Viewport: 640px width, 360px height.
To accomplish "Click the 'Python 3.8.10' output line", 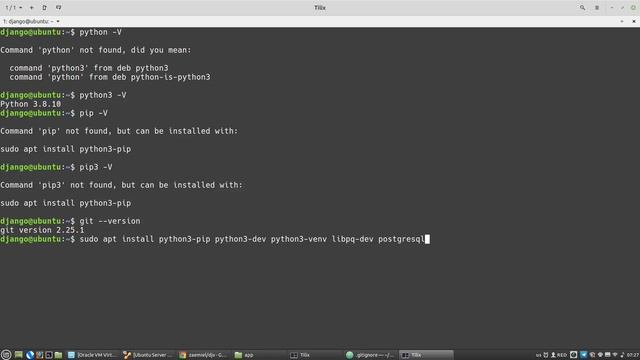I will click(x=31, y=104).
